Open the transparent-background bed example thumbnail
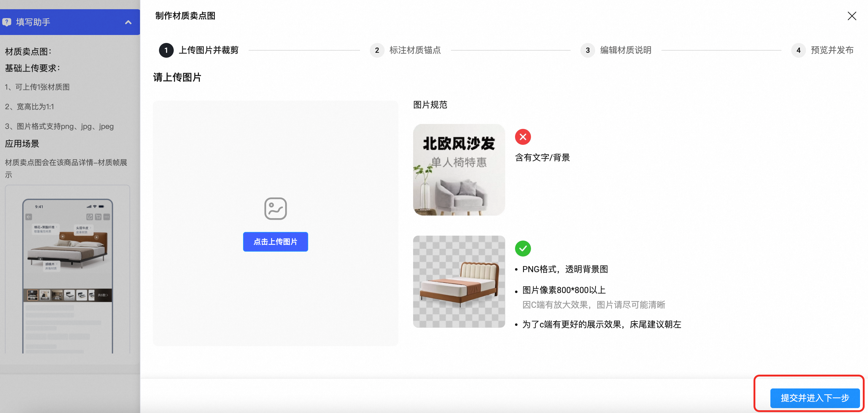Viewport: 868px width, 413px height. click(x=459, y=282)
